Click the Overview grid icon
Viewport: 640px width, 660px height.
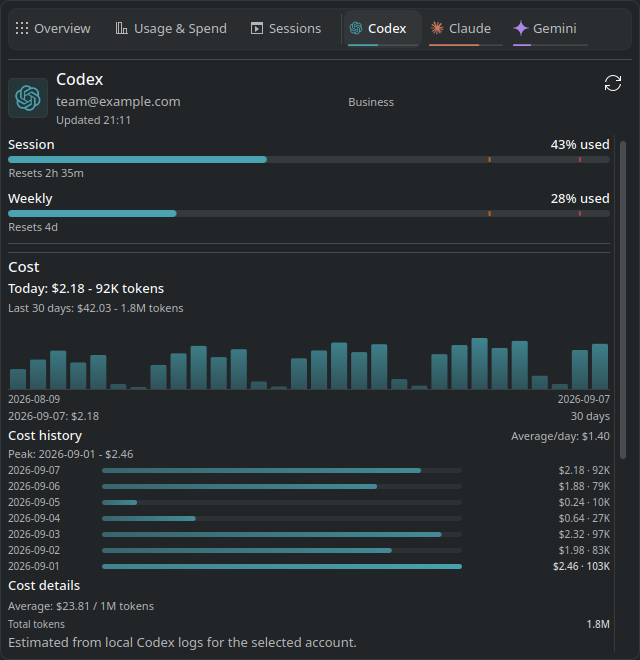pos(22,29)
